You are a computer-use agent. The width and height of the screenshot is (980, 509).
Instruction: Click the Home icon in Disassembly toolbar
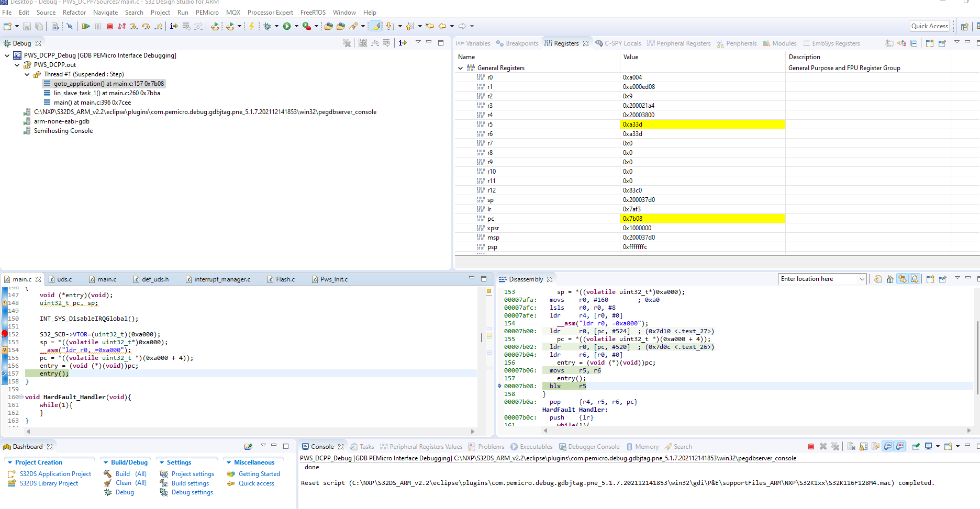pos(890,279)
